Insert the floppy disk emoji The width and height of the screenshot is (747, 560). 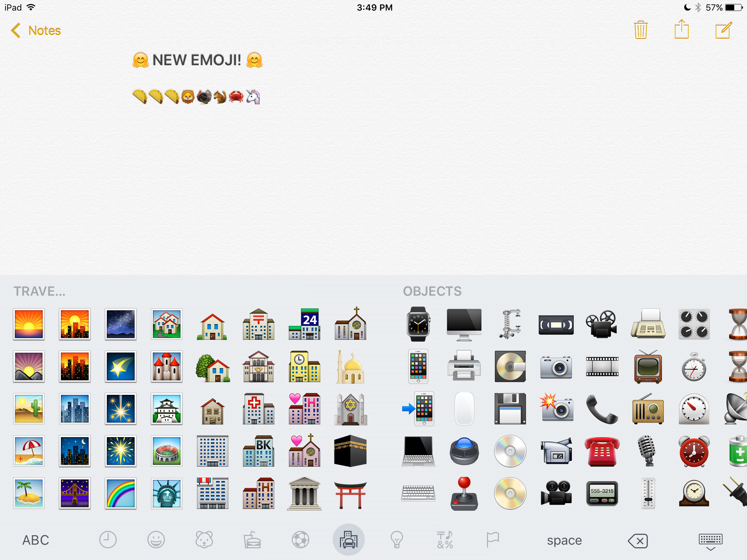click(510, 409)
